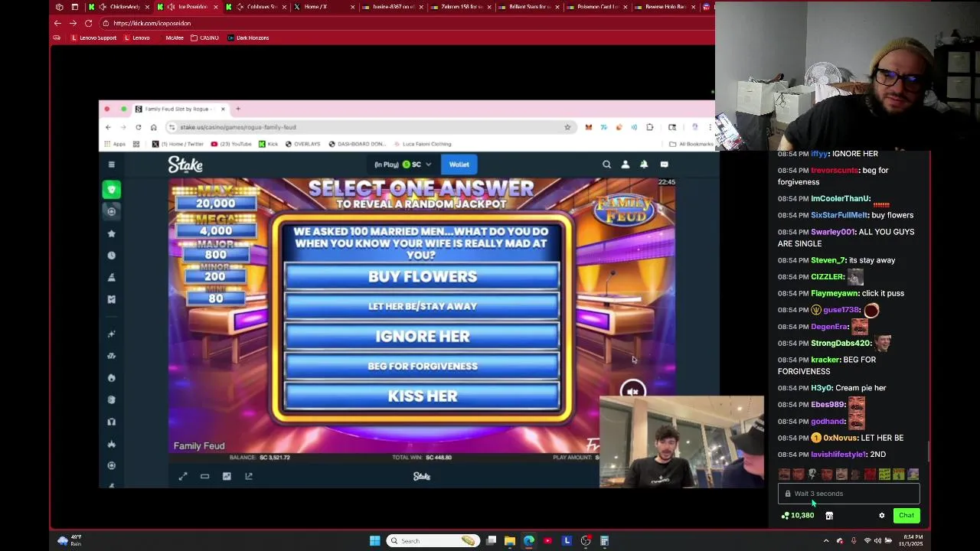
Task: Select KISS HER answer
Action: (x=423, y=396)
